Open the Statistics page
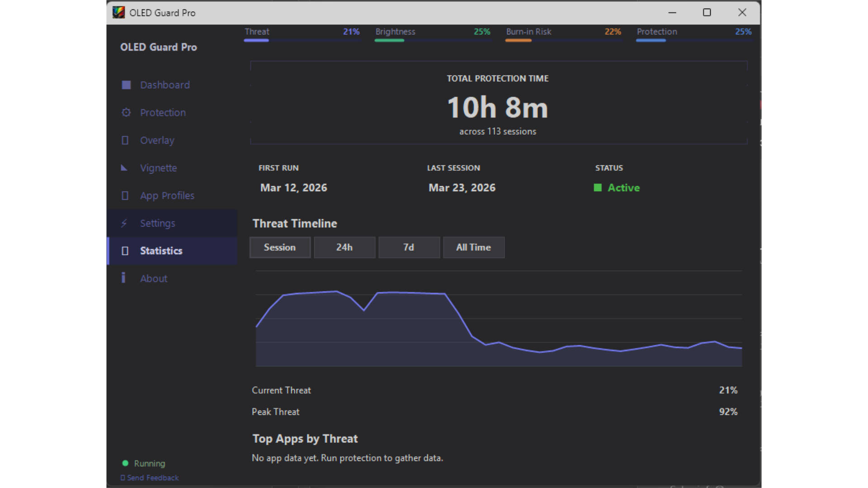Image resolution: width=868 pixels, height=488 pixels. pyautogui.click(x=161, y=251)
